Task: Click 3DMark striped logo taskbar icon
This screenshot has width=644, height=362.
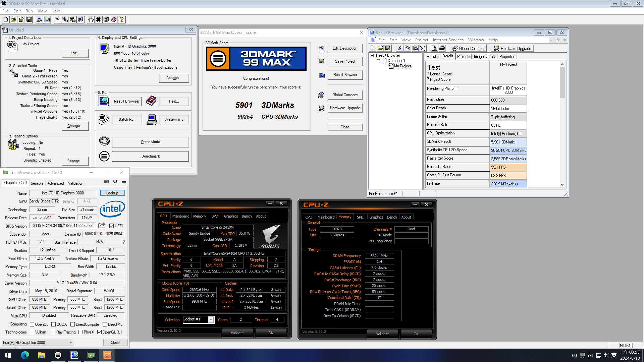Action: click(x=58, y=355)
